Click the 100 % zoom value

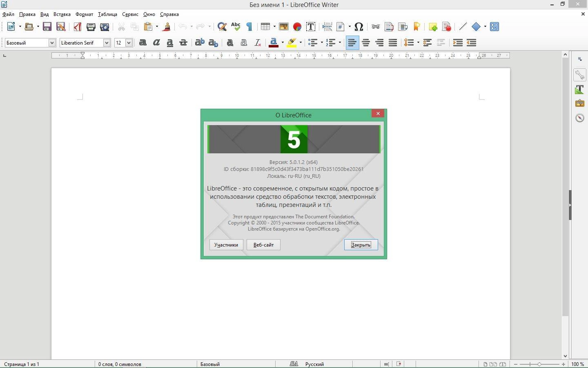pos(577,364)
